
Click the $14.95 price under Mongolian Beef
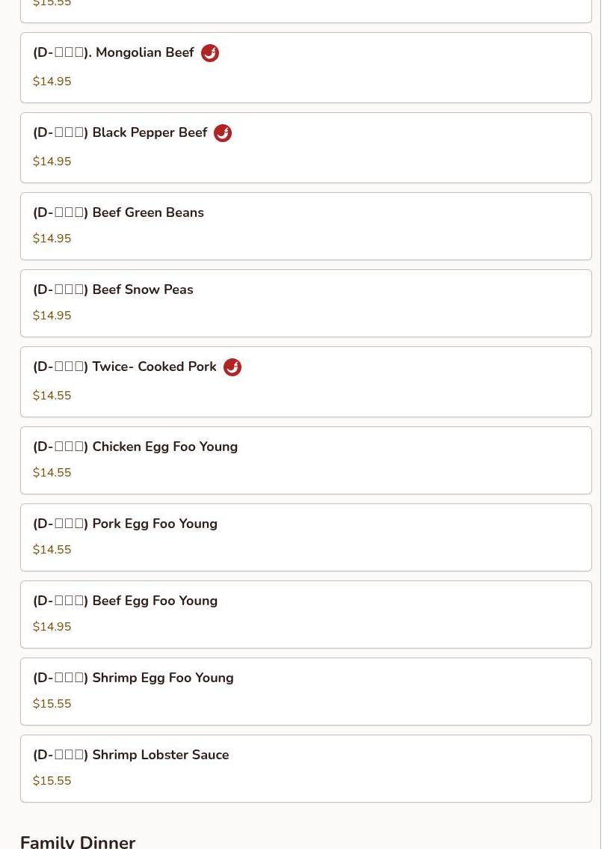pyautogui.click(x=52, y=82)
